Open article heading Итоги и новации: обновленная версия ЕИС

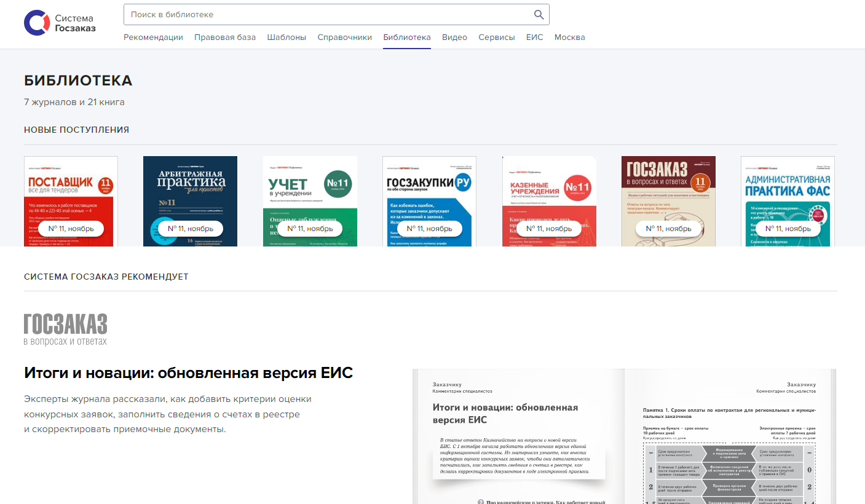188,372
